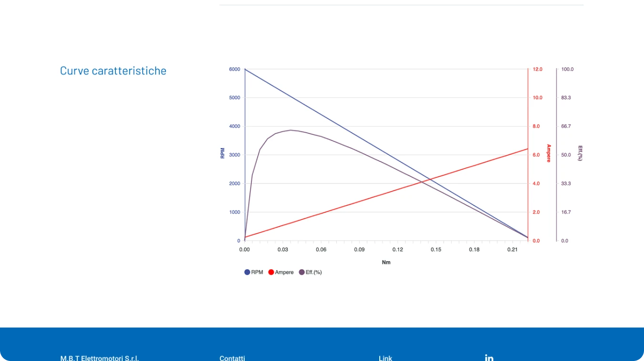
Task: Click the vertical Eff.(%) axis title
Action: (580, 153)
